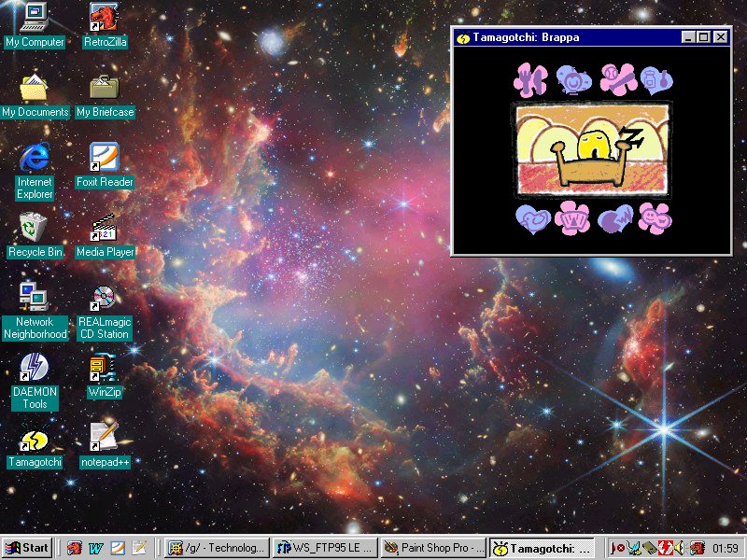Open My Computer desktop icon
Image resolution: width=747 pixels, height=560 pixels.
[x=35, y=25]
